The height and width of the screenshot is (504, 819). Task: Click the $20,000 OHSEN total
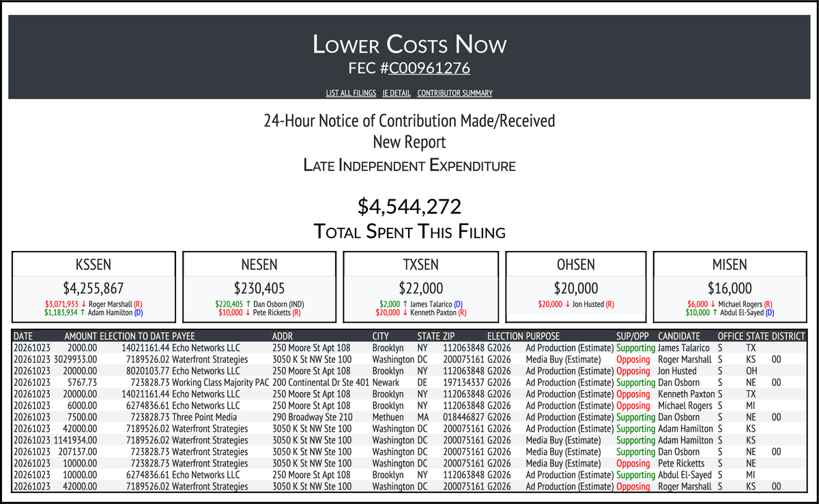(x=576, y=288)
